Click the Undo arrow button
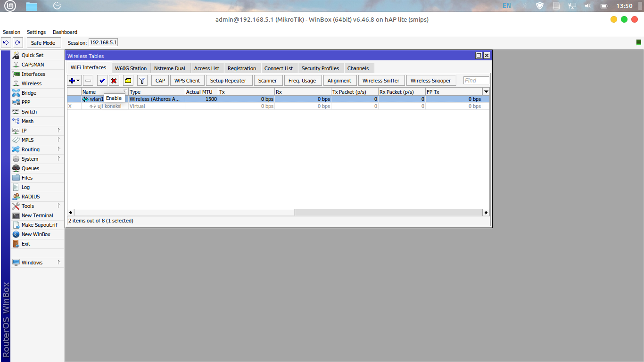Viewport: 644px width, 362px height. tap(6, 42)
